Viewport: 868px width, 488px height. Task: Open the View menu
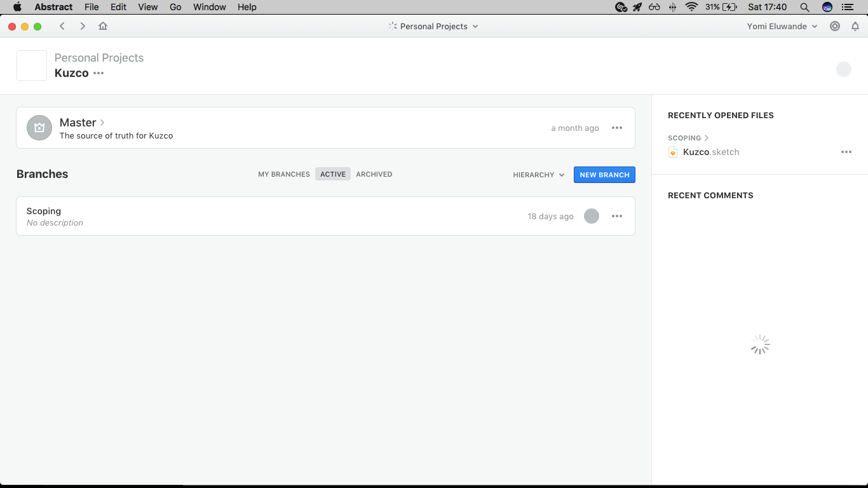[148, 7]
